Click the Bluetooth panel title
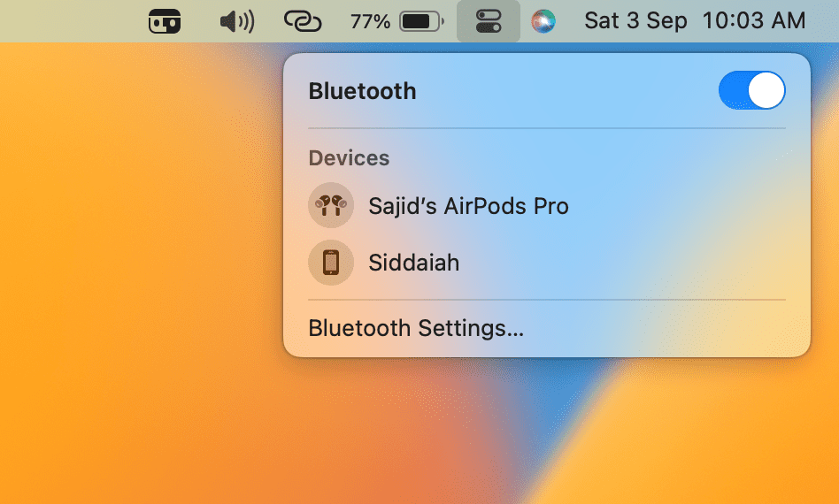Screen dimensions: 839x504 (x=362, y=91)
